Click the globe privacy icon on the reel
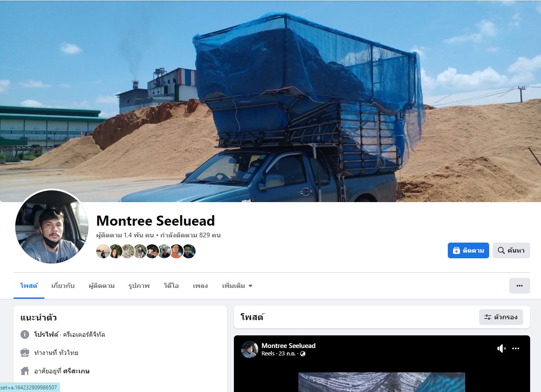Image resolution: width=541 pixels, height=392 pixels. click(x=303, y=354)
